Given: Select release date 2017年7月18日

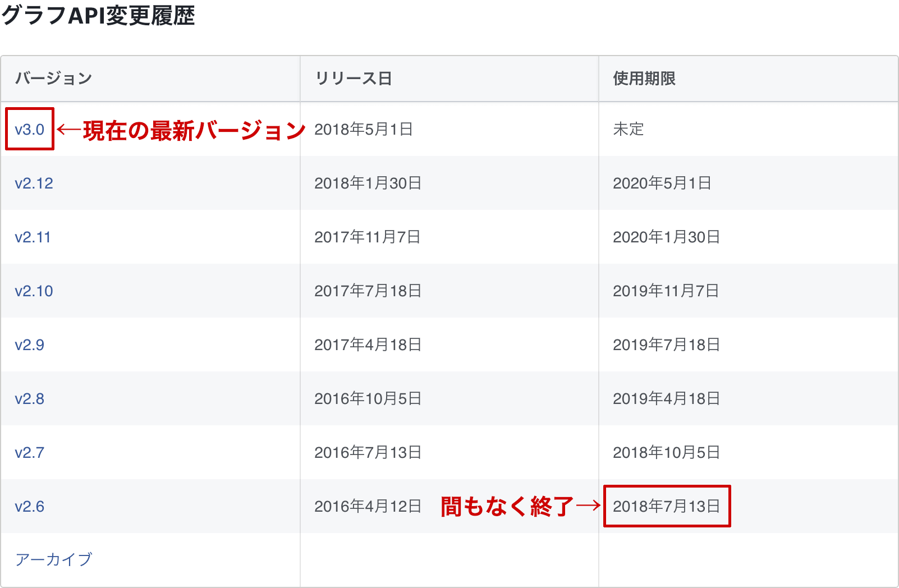Looking at the screenshot, I should [x=368, y=291].
